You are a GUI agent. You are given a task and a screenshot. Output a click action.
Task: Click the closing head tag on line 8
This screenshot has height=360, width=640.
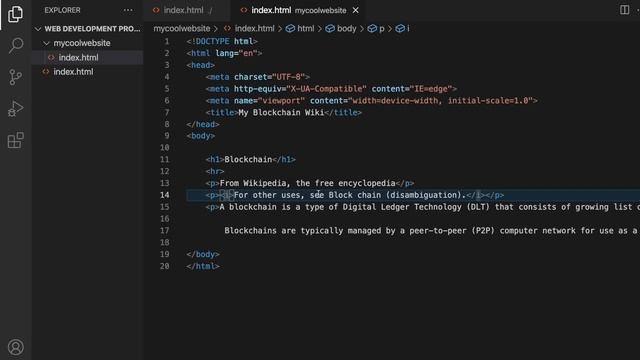[x=203, y=124]
